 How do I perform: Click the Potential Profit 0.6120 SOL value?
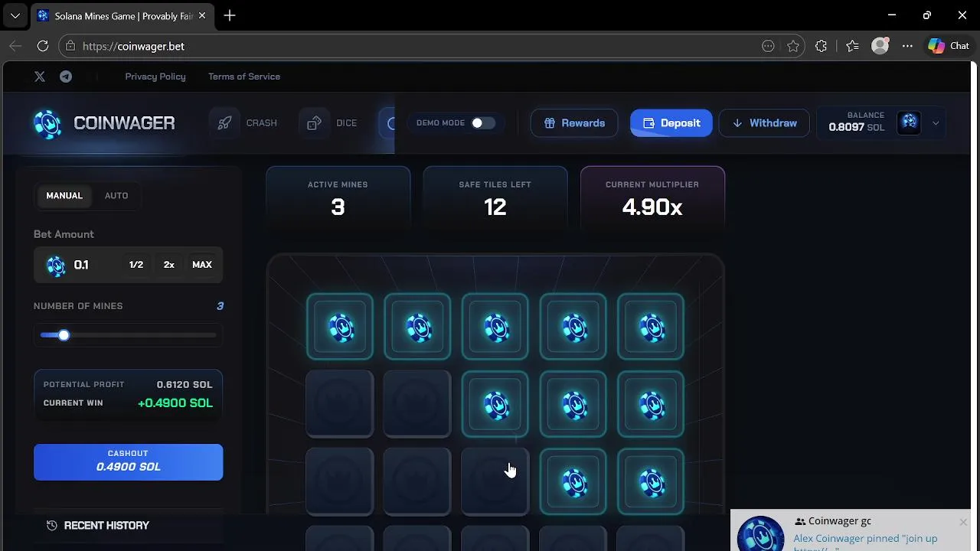[185, 385]
